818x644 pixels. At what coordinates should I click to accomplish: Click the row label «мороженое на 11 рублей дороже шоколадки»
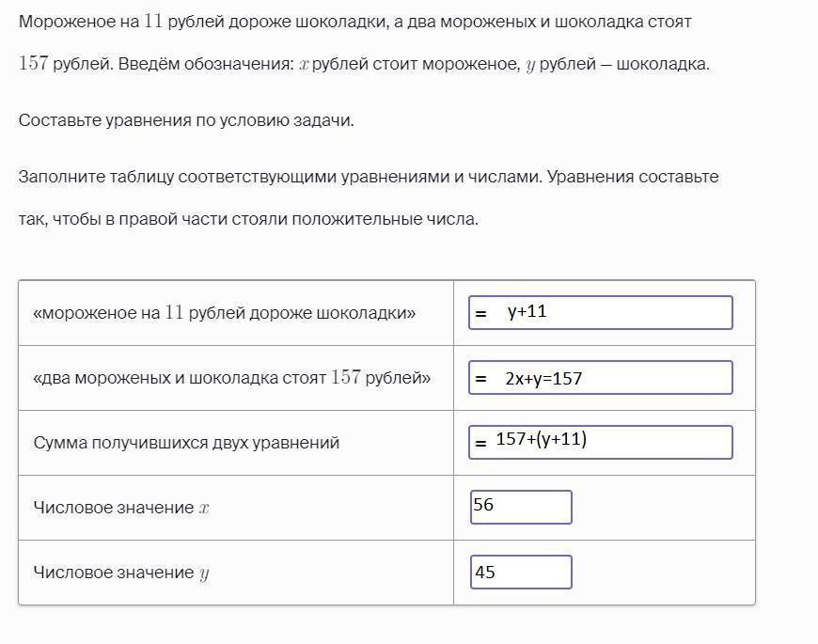coord(225,313)
